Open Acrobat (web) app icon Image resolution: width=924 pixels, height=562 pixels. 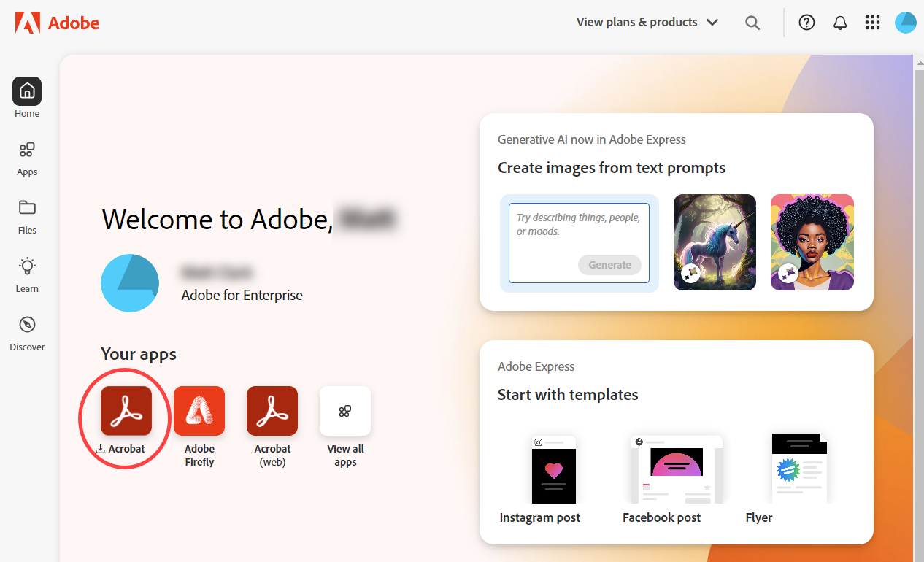tap(272, 411)
